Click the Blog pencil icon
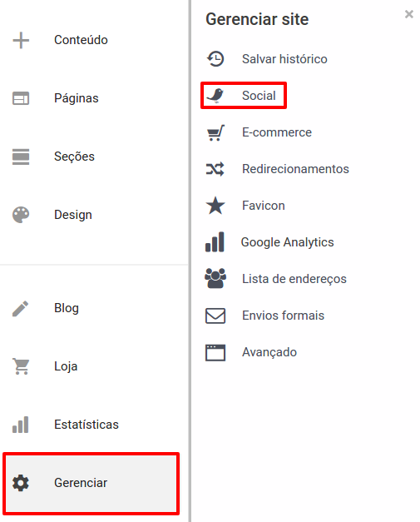Viewport: 420px width, 522px height. click(21, 308)
